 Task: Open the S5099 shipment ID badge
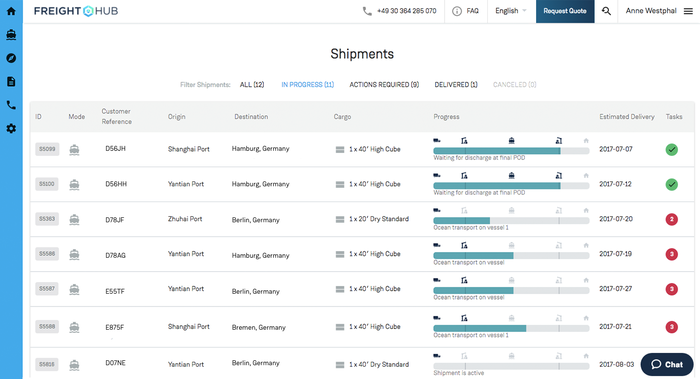point(47,149)
